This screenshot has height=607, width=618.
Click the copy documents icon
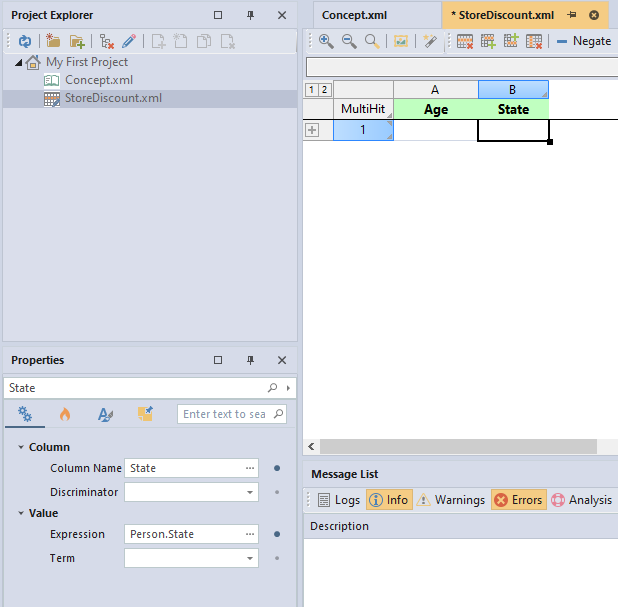204,41
